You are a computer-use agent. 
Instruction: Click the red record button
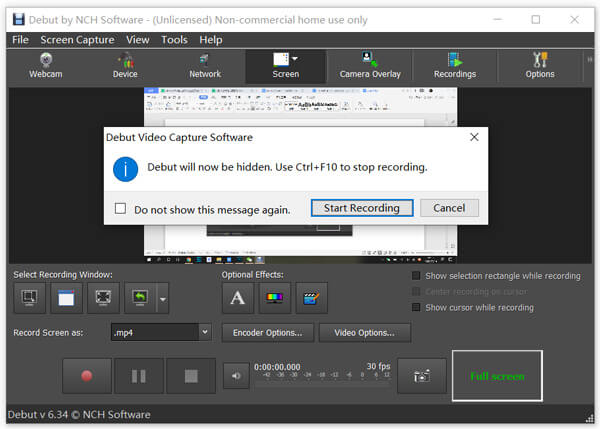(87, 376)
